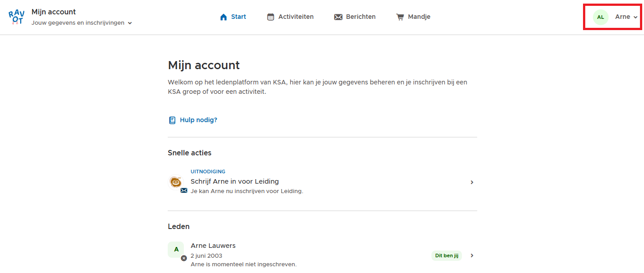Screen dimensions: 644x273
Task: Click the Leden heading
Action: (x=178, y=226)
